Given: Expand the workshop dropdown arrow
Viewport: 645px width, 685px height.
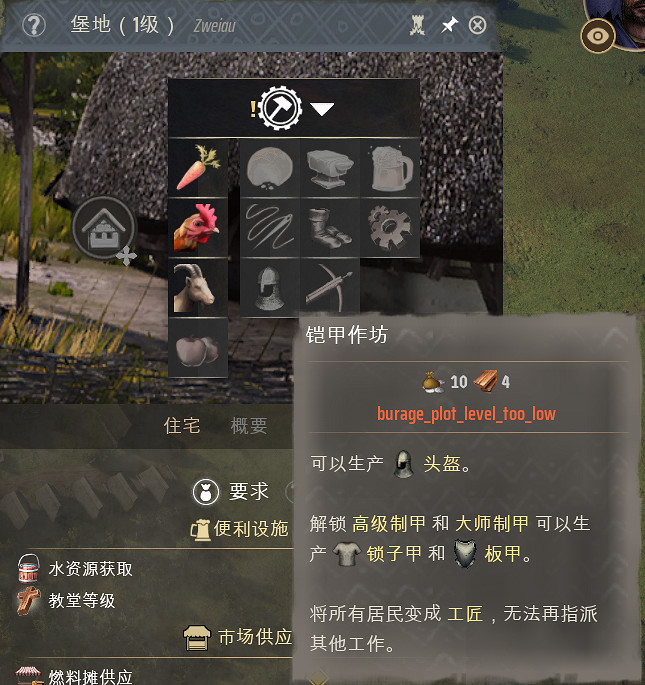Looking at the screenshot, I should pyautogui.click(x=322, y=109).
